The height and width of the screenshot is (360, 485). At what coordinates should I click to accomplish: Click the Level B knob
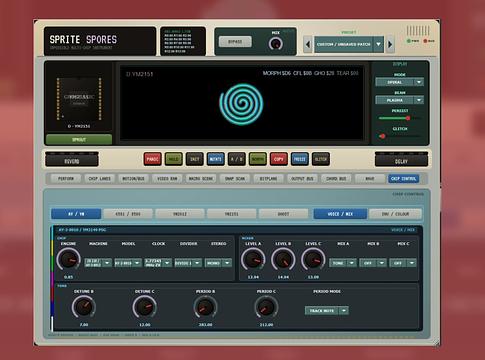[283, 260]
